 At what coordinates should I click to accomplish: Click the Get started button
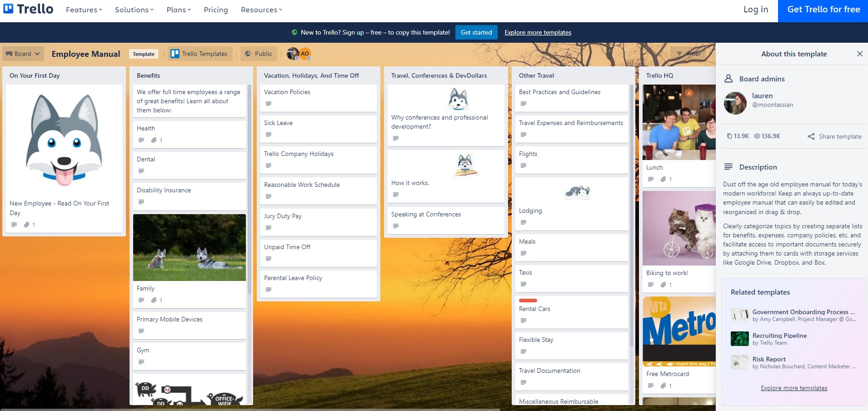476,32
